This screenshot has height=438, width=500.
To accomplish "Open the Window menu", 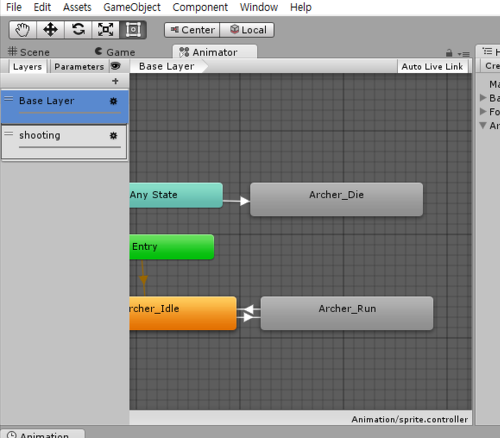I will click(259, 7).
